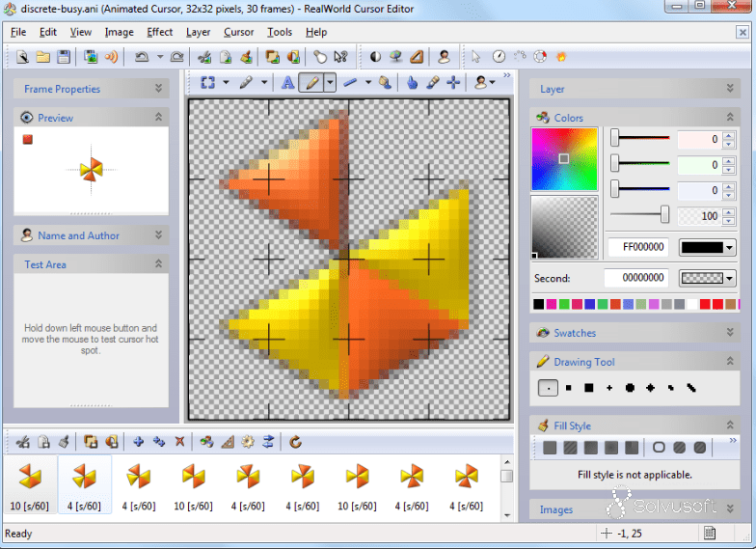Image resolution: width=756 pixels, height=549 pixels.
Task: Select the large diamond brush shape
Action: [650, 388]
